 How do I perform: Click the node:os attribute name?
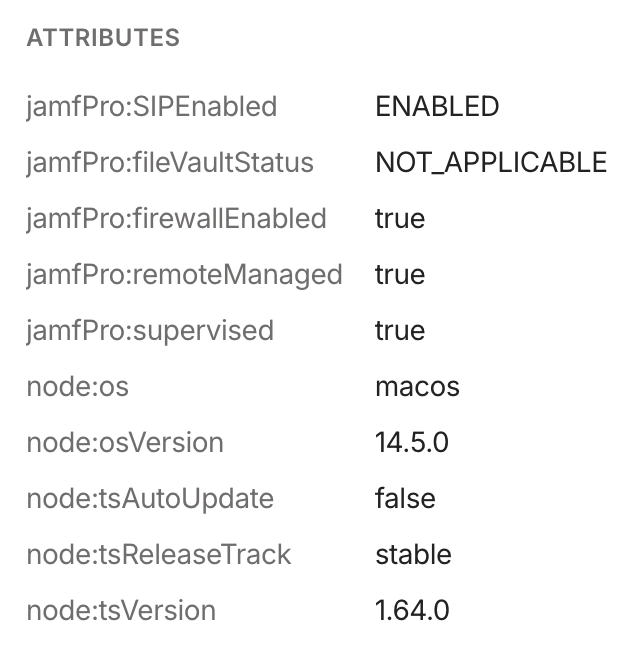(x=78, y=386)
